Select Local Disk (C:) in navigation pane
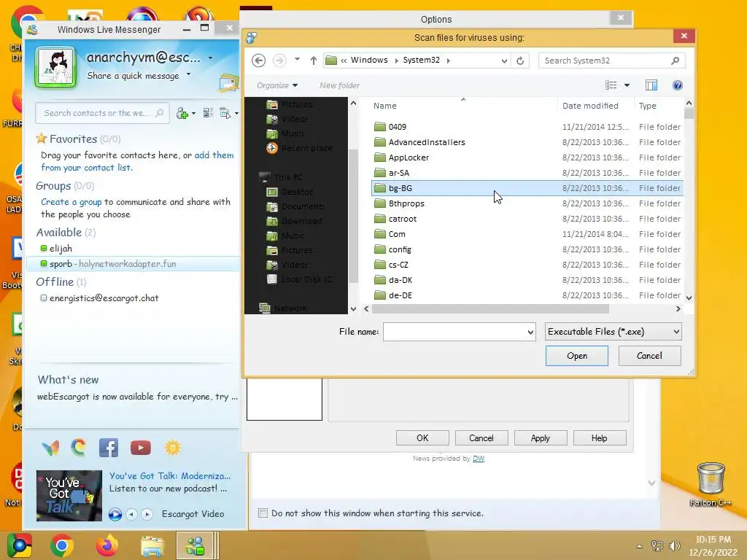747x560 pixels. pos(300,279)
